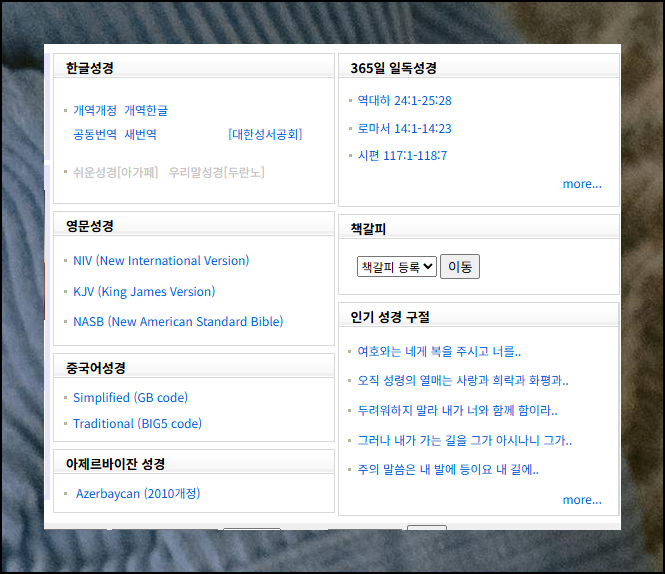
Task: Open verse 여호와는 네게 복을 주시고 너를..
Action: (x=439, y=351)
